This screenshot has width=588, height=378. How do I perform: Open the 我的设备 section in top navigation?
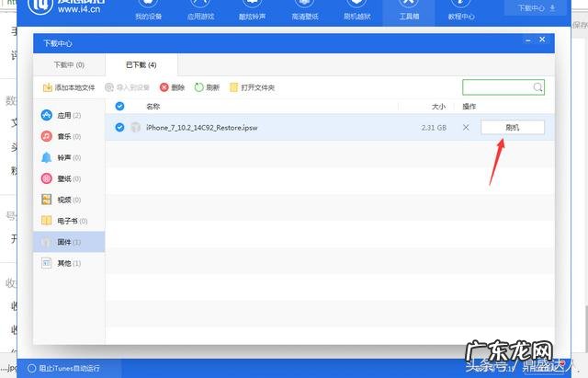coord(149,10)
